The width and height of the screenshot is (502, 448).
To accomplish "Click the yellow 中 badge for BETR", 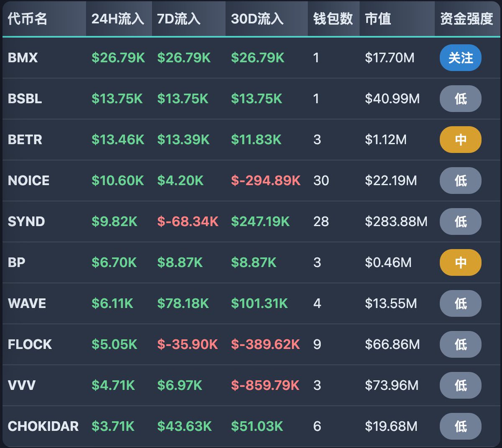I will [460, 139].
